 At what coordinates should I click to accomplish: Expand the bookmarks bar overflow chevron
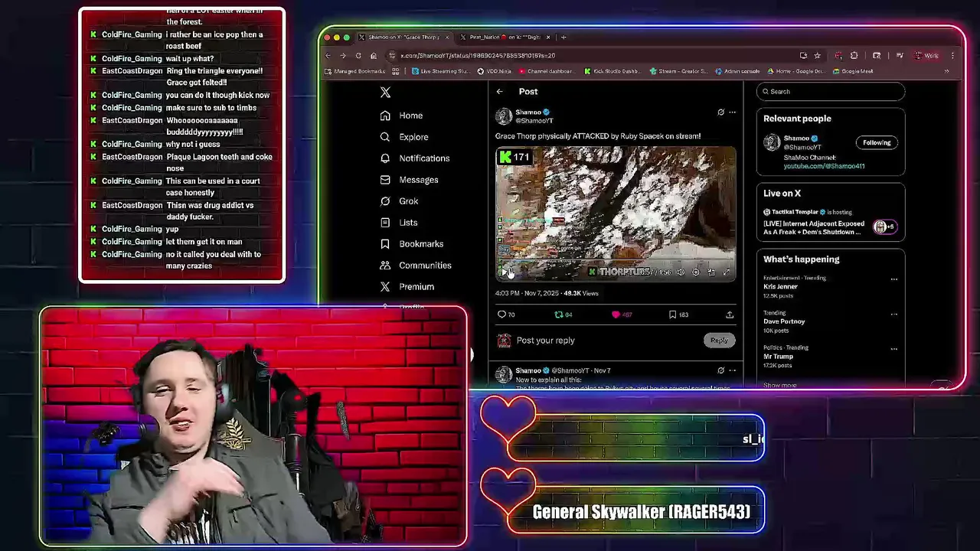point(947,72)
